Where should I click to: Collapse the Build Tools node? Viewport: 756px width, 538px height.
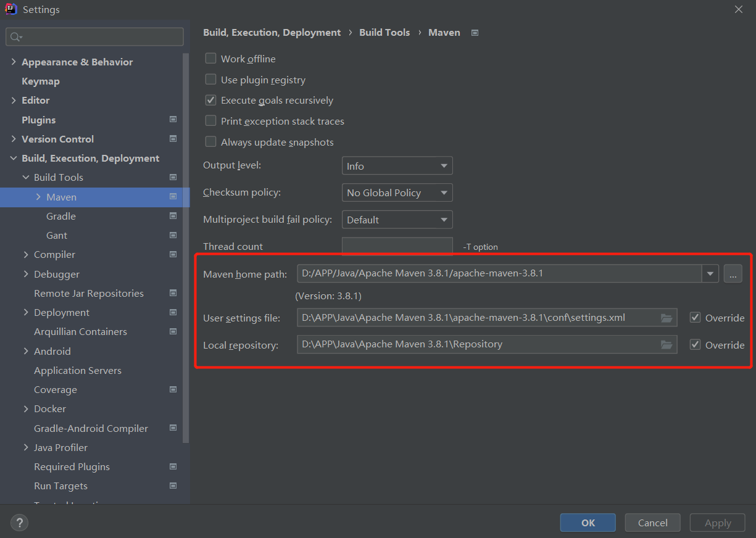pos(26,177)
